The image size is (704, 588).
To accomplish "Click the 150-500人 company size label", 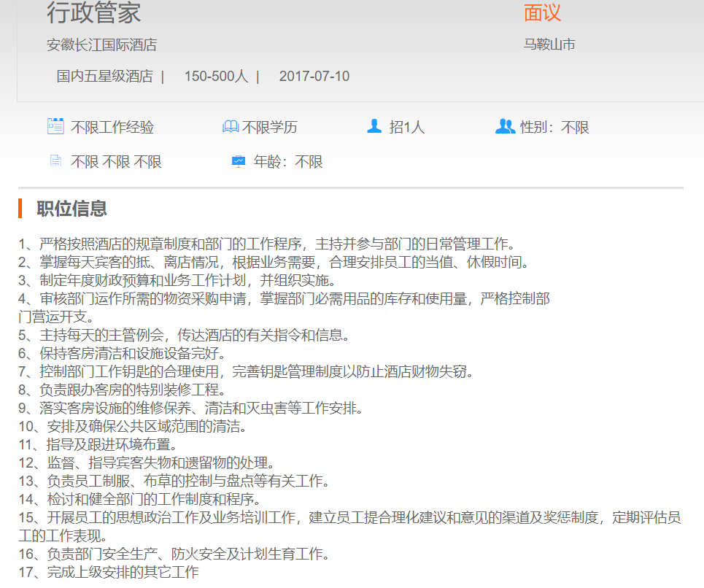I will pyautogui.click(x=216, y=76).
